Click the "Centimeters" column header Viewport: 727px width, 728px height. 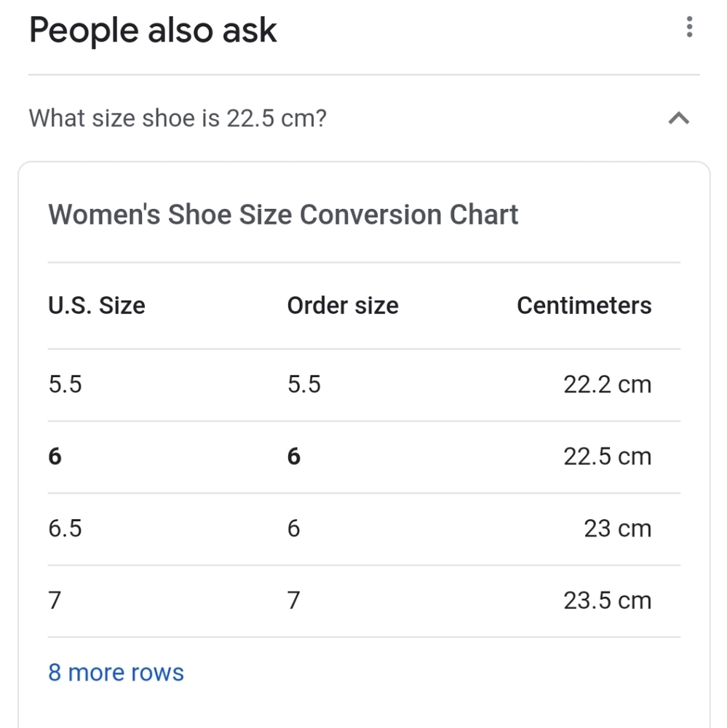coord(584,306)
